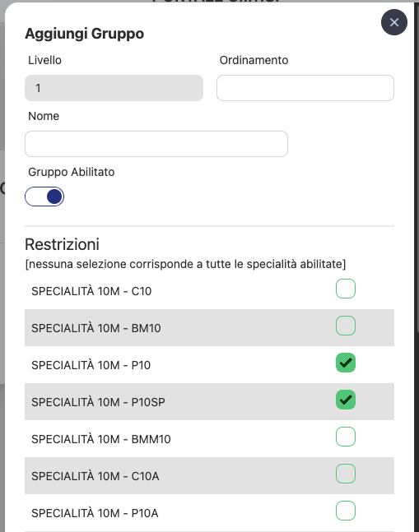Check the P10A specialty checkbox

pos(346,511)
